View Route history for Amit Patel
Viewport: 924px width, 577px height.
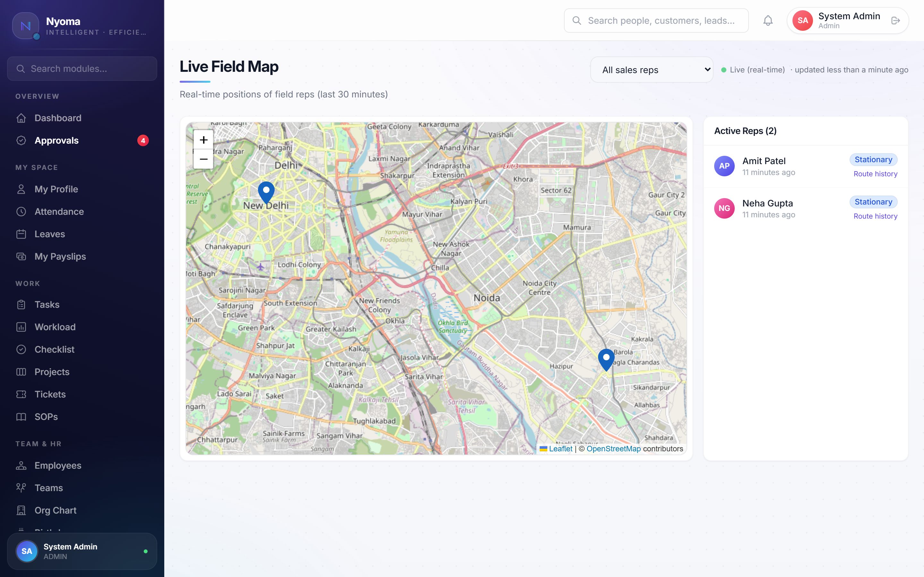point(875,174)
